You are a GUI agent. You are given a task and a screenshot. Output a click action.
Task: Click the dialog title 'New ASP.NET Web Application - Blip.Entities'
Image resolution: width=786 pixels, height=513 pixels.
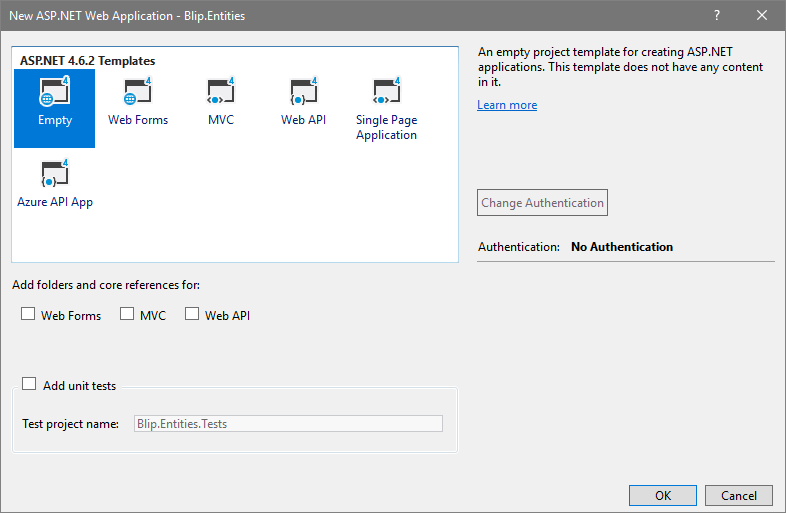pyautogui.click(x=127, y=16)
